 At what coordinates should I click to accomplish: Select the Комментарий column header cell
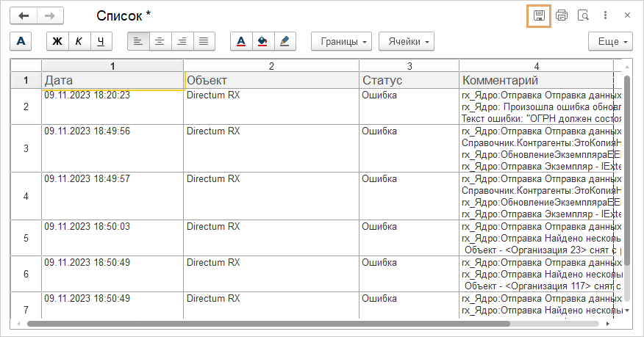click(x=535, y=80)
